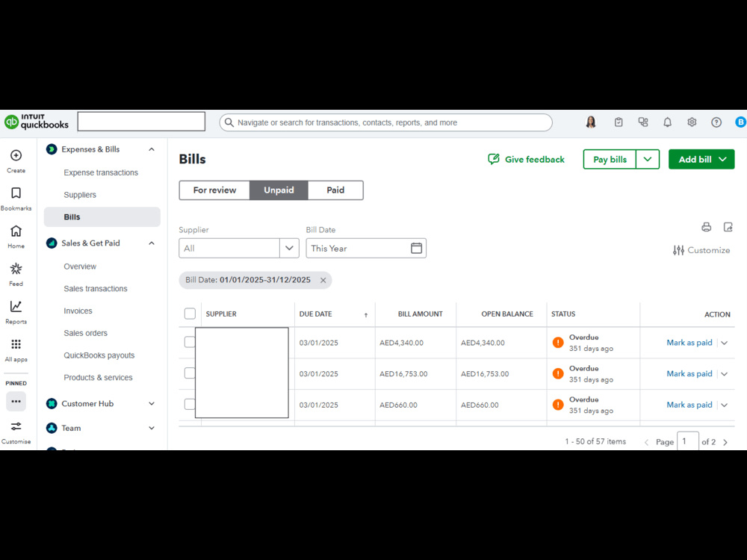
Task: Select Bills in the sidebar
Action: coord(102,217)
